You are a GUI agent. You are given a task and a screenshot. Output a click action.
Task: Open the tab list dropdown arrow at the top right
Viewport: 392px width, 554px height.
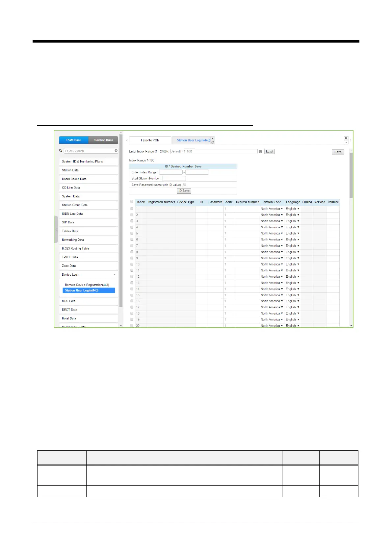346,142
